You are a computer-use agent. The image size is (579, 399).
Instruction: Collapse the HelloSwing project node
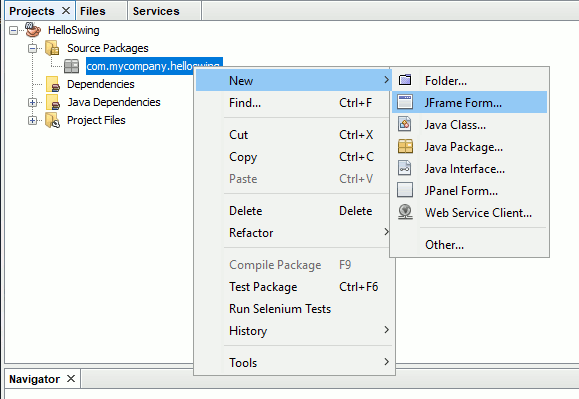[x=13, y=30]
